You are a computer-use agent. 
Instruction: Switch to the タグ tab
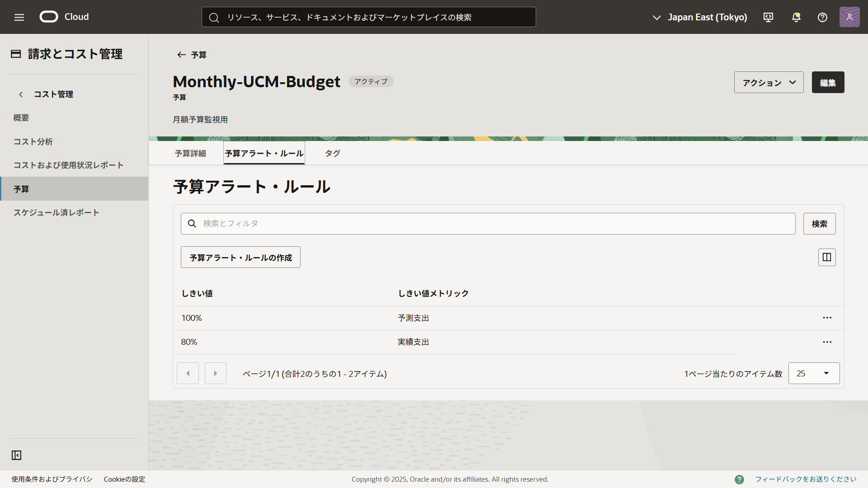pos(332,153)
